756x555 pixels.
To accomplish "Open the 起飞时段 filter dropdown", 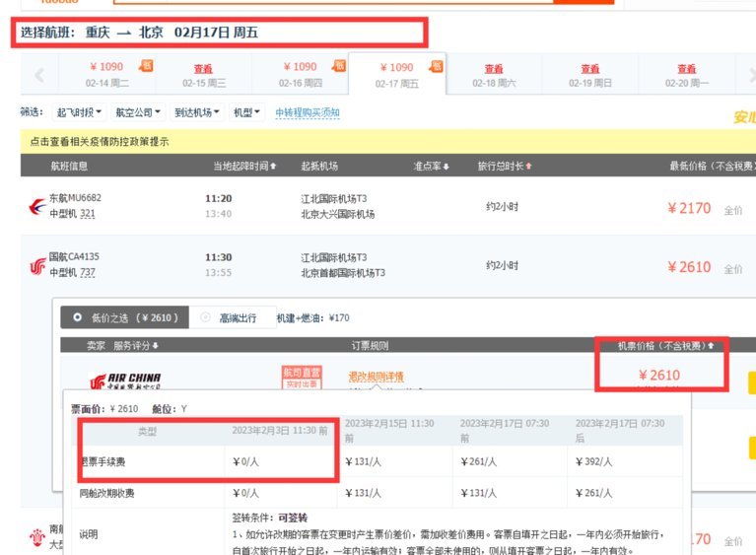I will coord(79,112).
